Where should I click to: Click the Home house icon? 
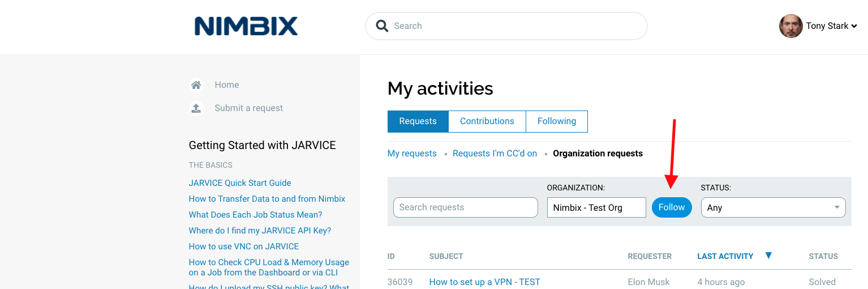[196, 85]
